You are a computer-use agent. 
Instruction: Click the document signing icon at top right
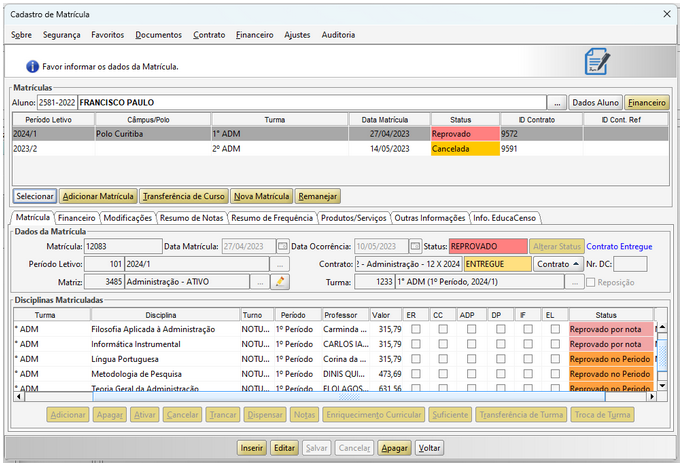(597, 62)
